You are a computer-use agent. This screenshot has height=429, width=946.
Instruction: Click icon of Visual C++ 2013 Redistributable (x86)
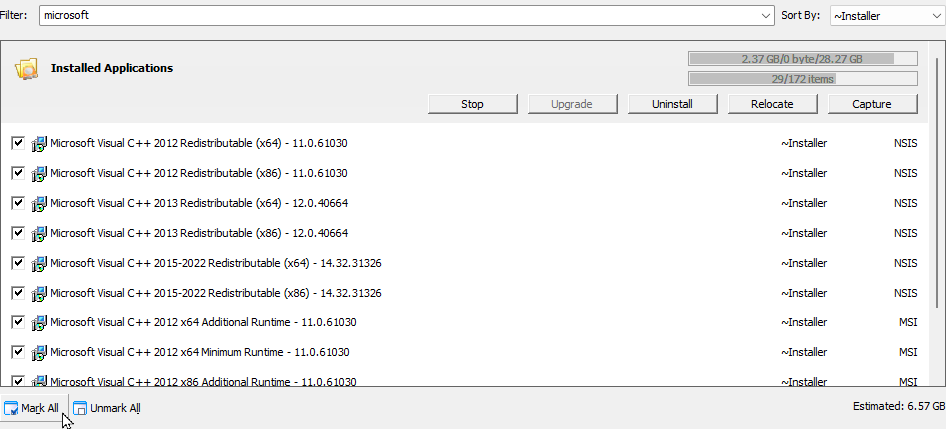[x=39, y=234]
